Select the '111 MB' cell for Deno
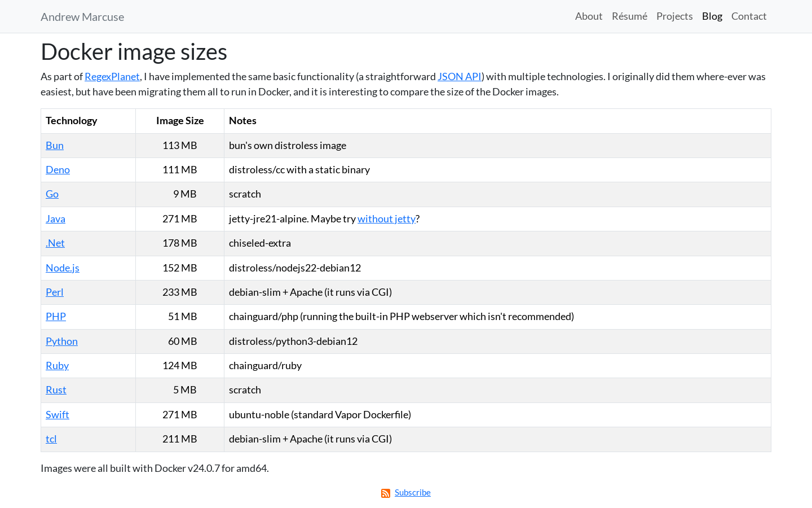The height and width of the screenshot is (508, 812). pos(180,170)
